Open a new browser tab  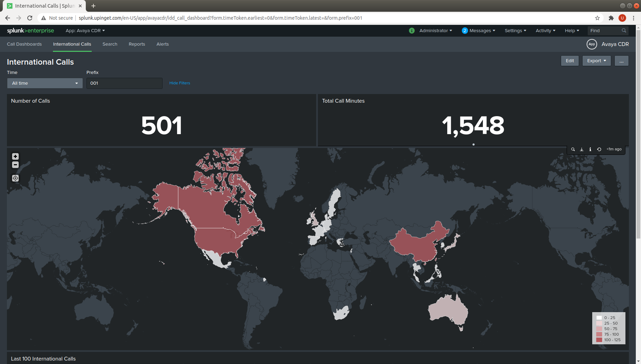(x=93, y=6)
